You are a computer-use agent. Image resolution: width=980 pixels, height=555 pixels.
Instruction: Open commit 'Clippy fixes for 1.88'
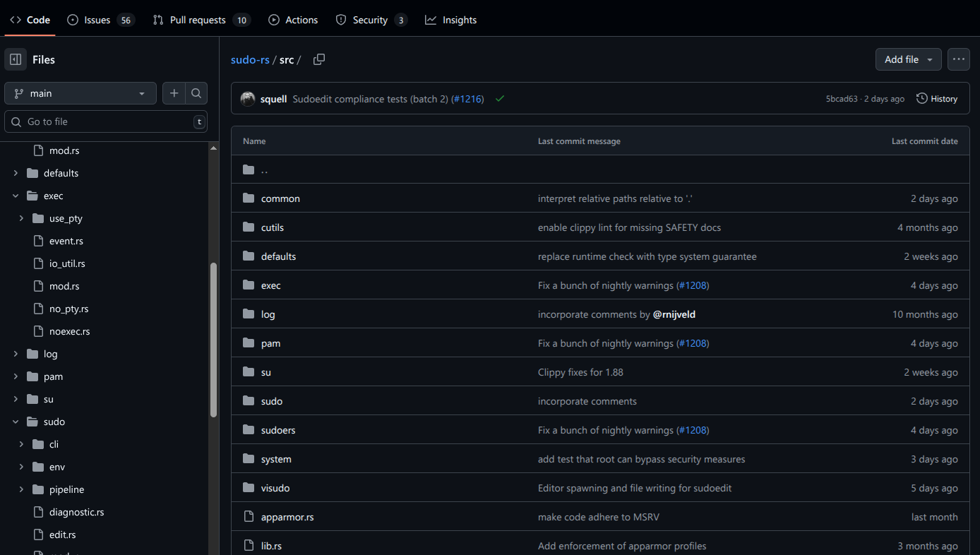[x=580, y=372]
